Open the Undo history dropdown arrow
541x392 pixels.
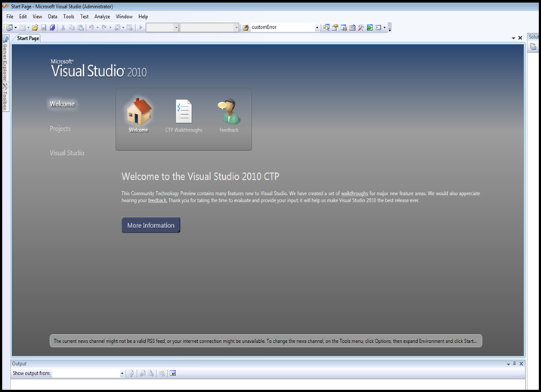pyautogui.click(x=97, y=27)
